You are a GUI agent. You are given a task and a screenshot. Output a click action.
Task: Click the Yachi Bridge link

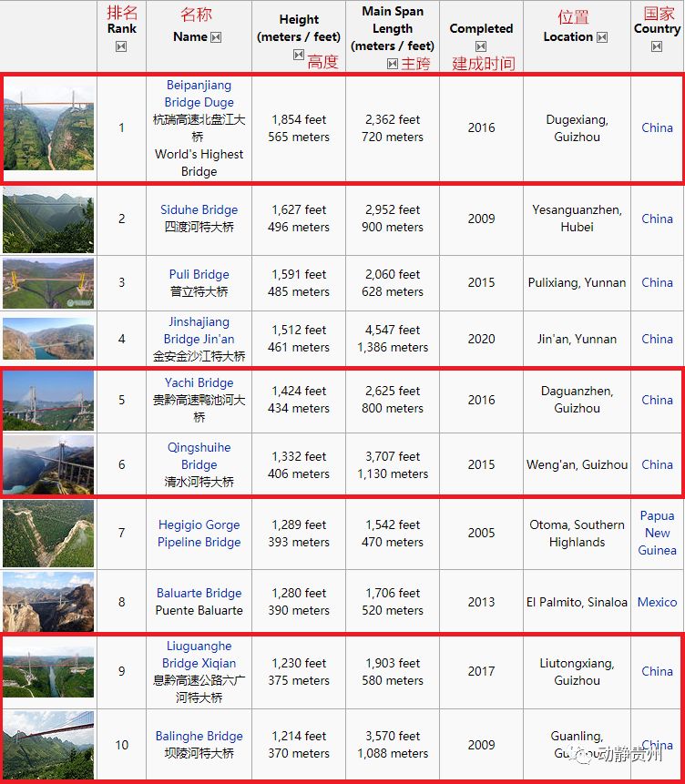(199, 382)
